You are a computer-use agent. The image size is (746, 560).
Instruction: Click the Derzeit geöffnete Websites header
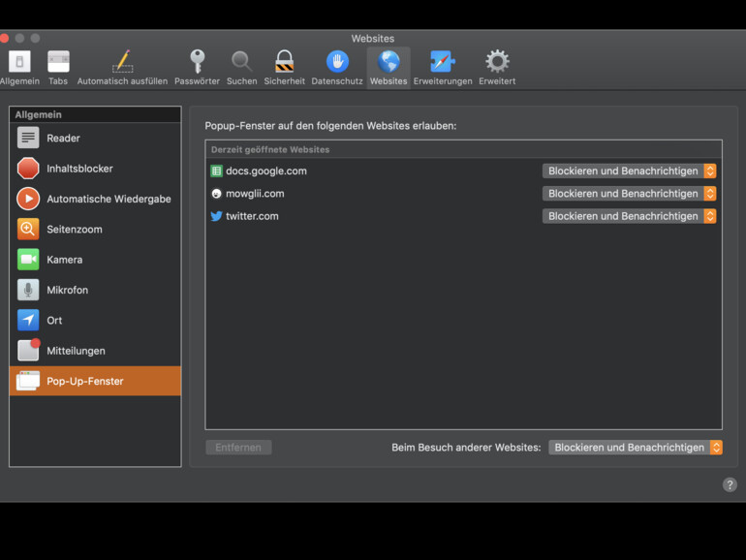coord(270,149)
